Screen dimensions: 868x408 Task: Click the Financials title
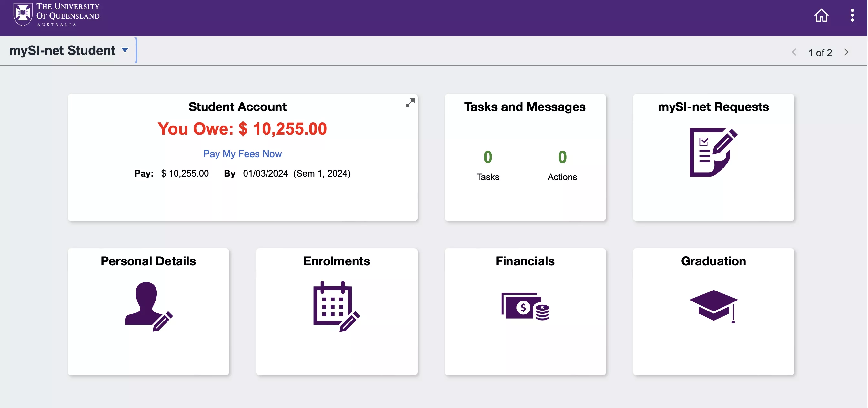(x=525, y=261)
